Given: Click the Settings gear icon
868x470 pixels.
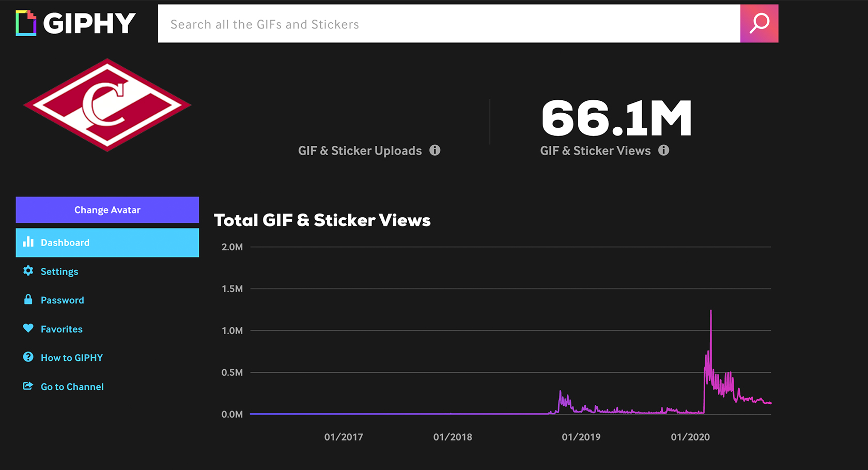Looking at the screenshot, I should click(x=28, y=271).
